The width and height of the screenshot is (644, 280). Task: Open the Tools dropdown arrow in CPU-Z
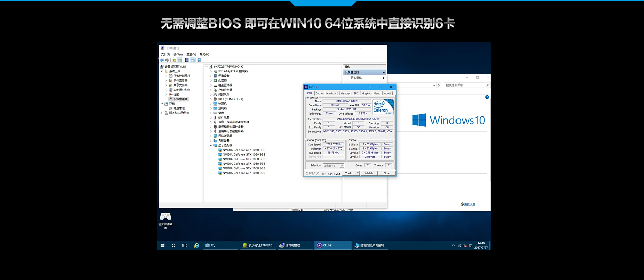pyautogui.click(x=358, y=173)
